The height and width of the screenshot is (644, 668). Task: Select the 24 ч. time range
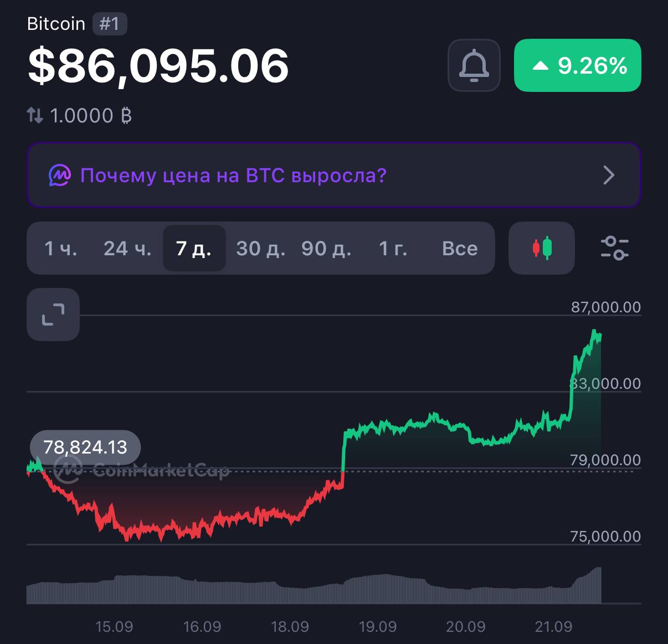click(x=127, y=249)
